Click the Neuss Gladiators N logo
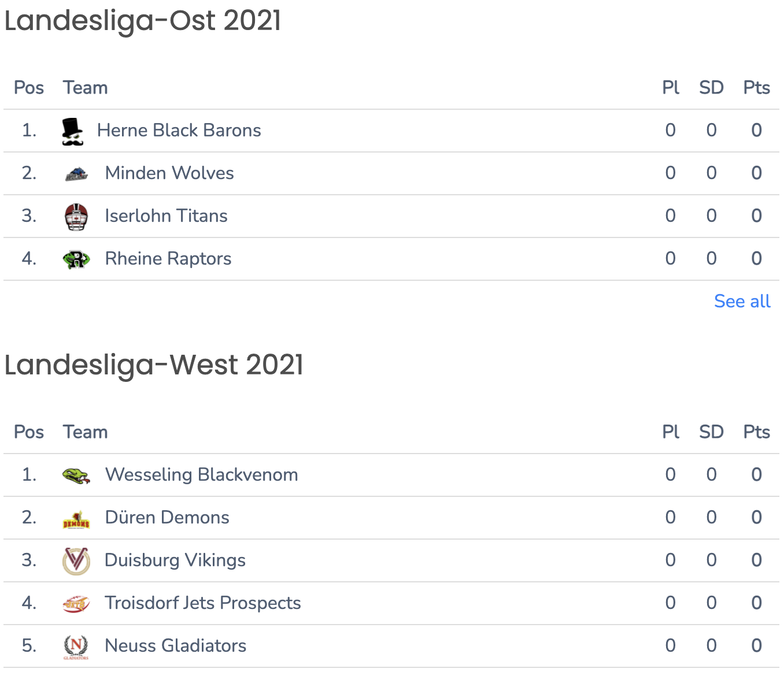 pyautogui.click(x=76, y=647)
